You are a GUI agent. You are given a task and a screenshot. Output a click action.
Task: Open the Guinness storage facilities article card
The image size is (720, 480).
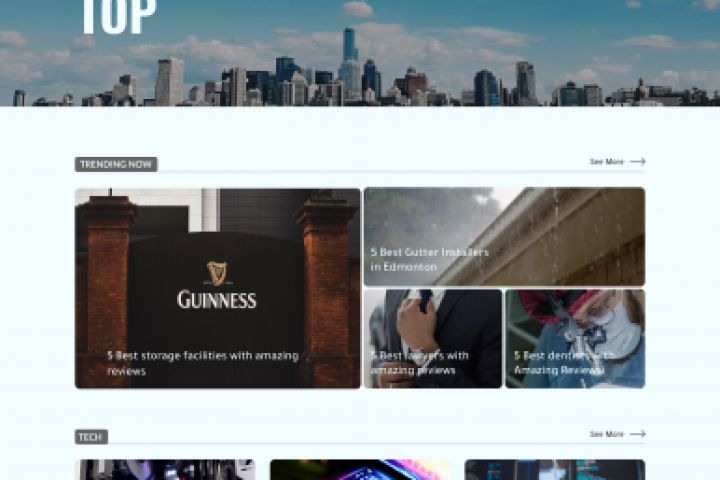tap(218, 288)
